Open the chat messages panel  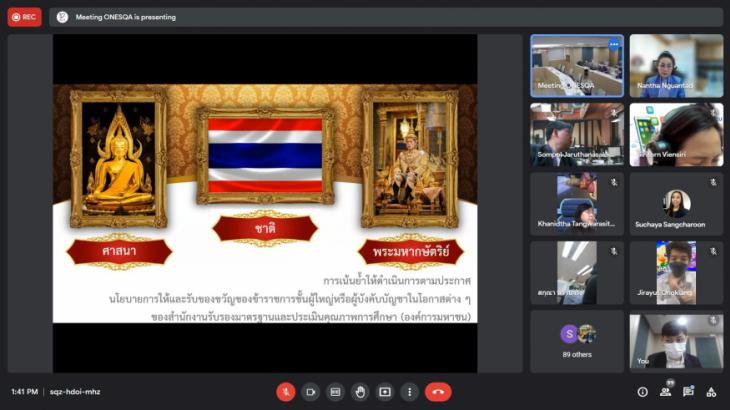coord(688,392)
